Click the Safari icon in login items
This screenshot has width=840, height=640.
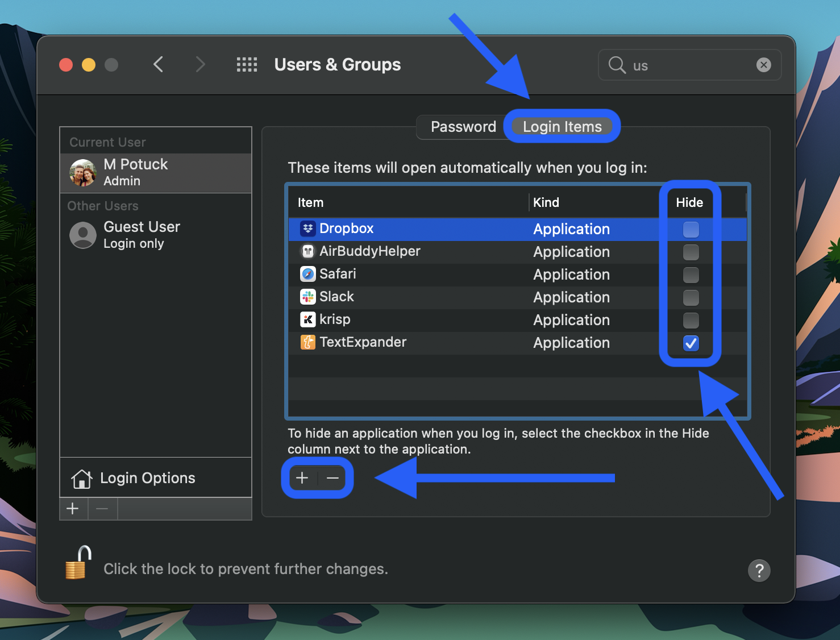[307, 274]
